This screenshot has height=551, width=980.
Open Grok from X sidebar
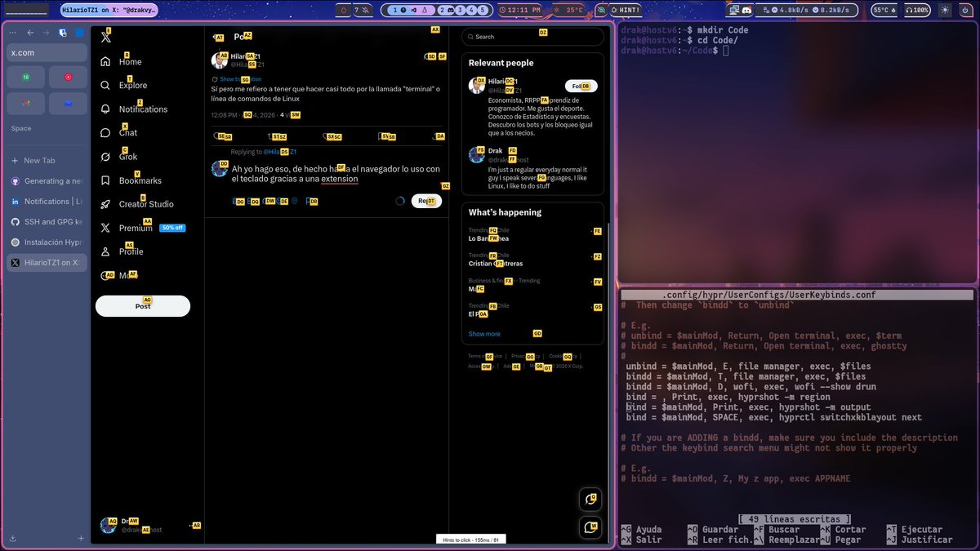(x=118, y=156)
